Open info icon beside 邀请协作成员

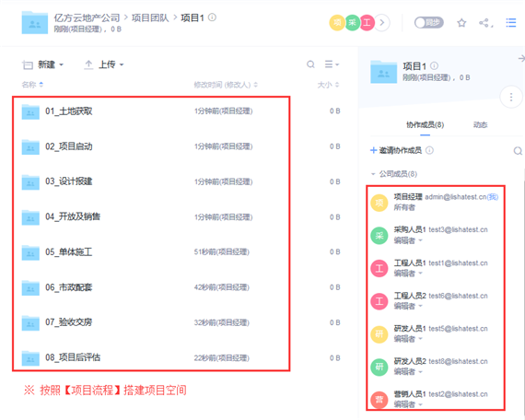tap(429, 150)
